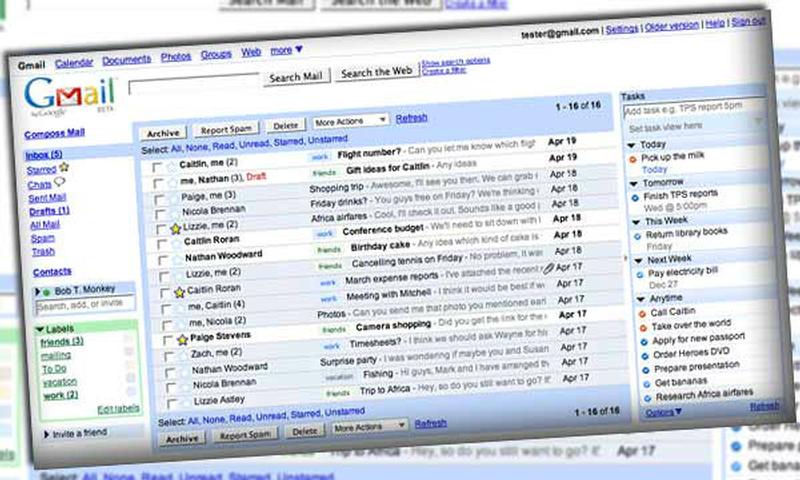Collapse the Labels section
The height and width of the screenshot is (480, 800).
coord(40,330)
